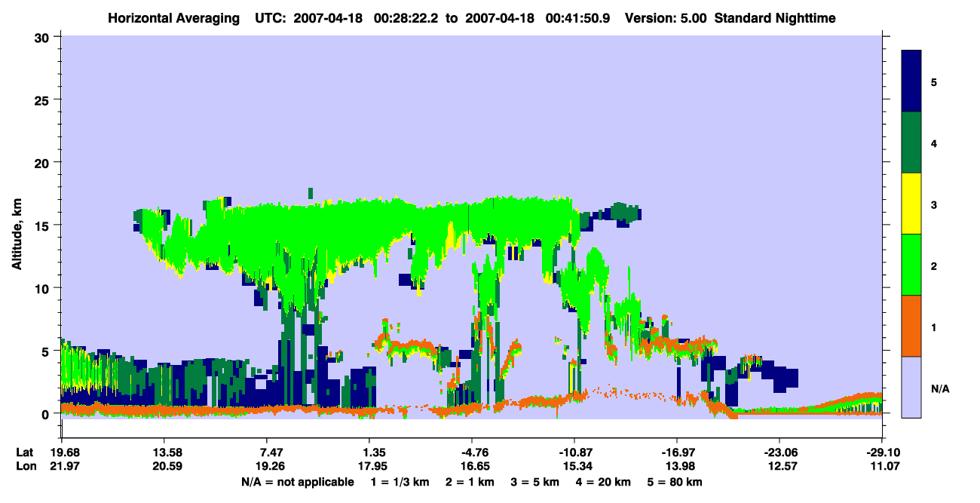Click the dark green colorbar segment labeled 4
This screenshot has width=980, height=503.
coord(911,143)
